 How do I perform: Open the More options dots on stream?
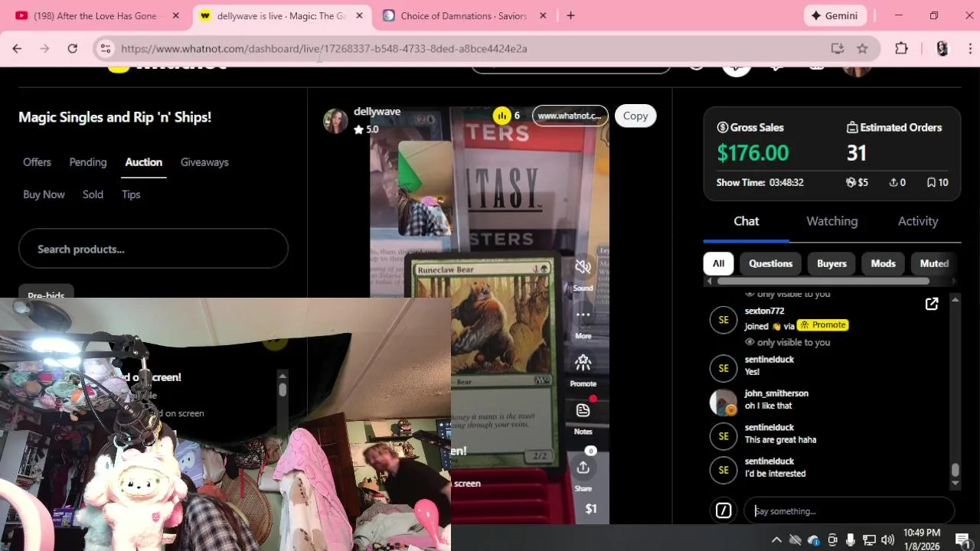[x=583, y=315]
